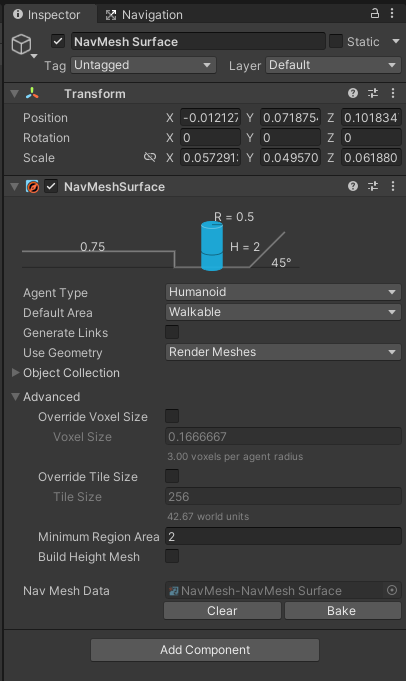Open NavMeshSurface help reference icon

353,186
